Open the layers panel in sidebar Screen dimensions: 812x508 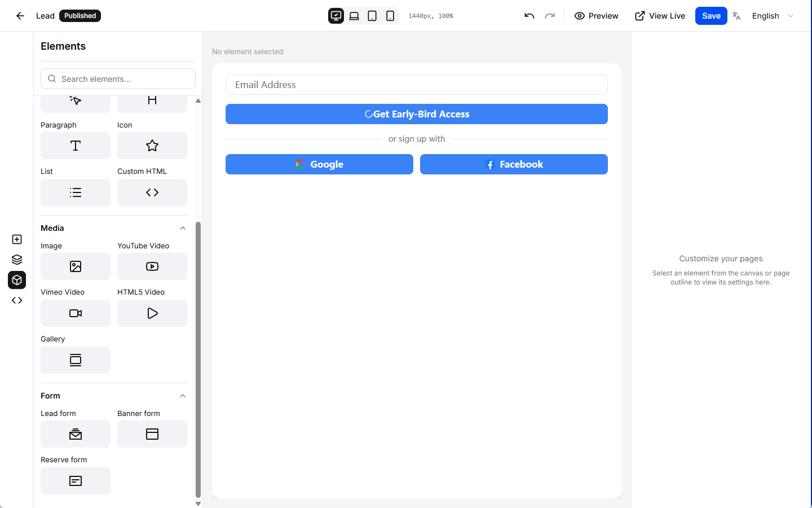pos(17,260)
